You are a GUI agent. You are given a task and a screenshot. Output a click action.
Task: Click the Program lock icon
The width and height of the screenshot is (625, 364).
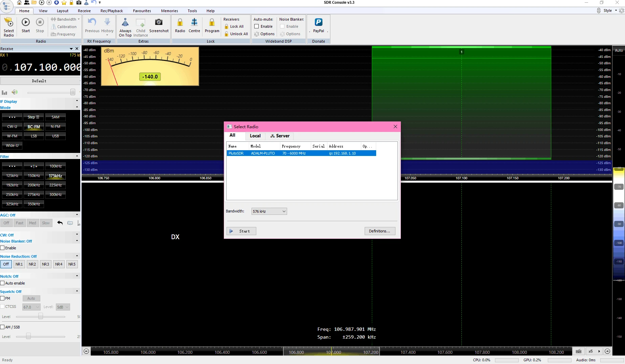tap(212, 23)
